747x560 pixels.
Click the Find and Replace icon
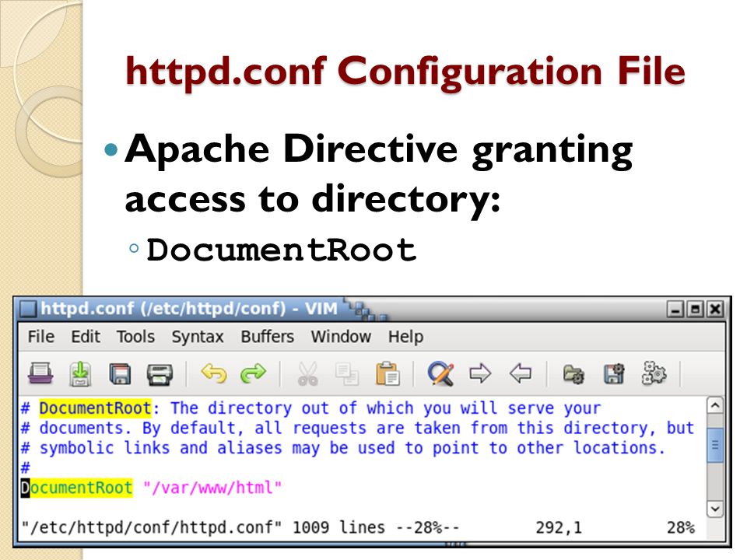point(440,373)
